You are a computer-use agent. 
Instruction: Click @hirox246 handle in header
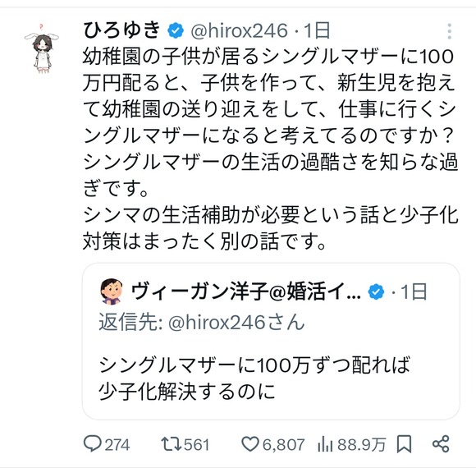point(239,30)
